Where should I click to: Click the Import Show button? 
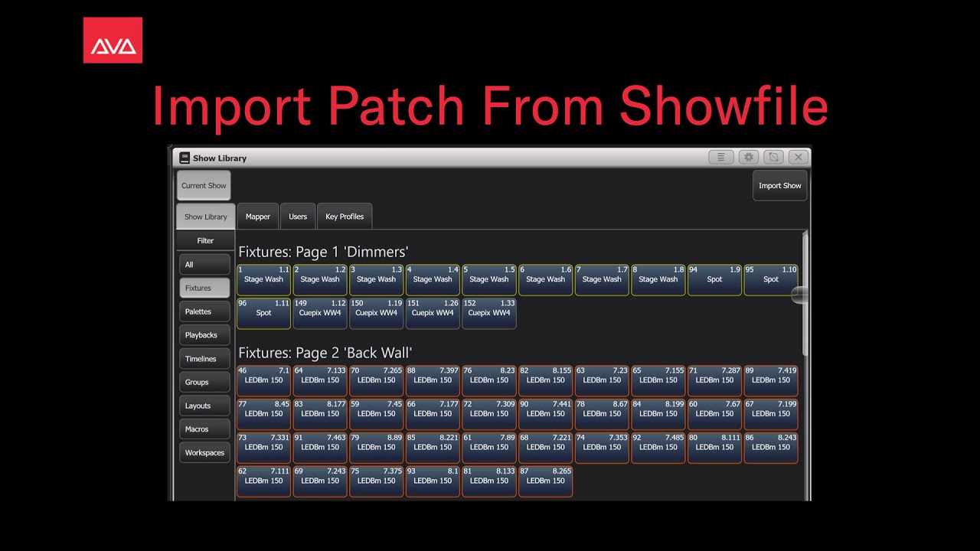tap(779, 185)
